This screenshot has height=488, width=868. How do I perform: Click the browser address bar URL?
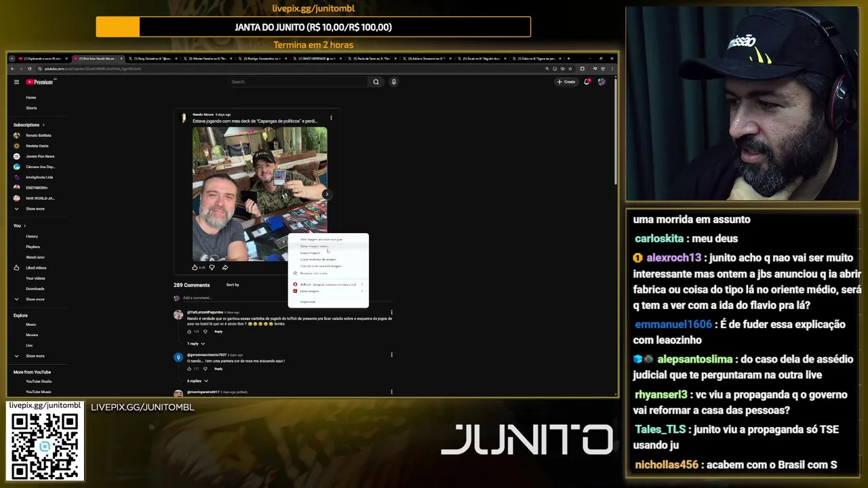(94, 69)
